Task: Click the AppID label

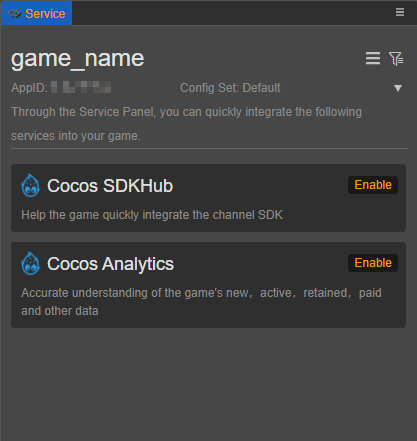Action: (29, 88)
